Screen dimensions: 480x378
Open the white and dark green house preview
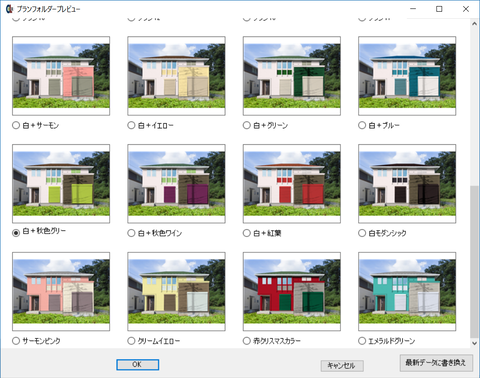pyautogui.click(x=292, y=76)
